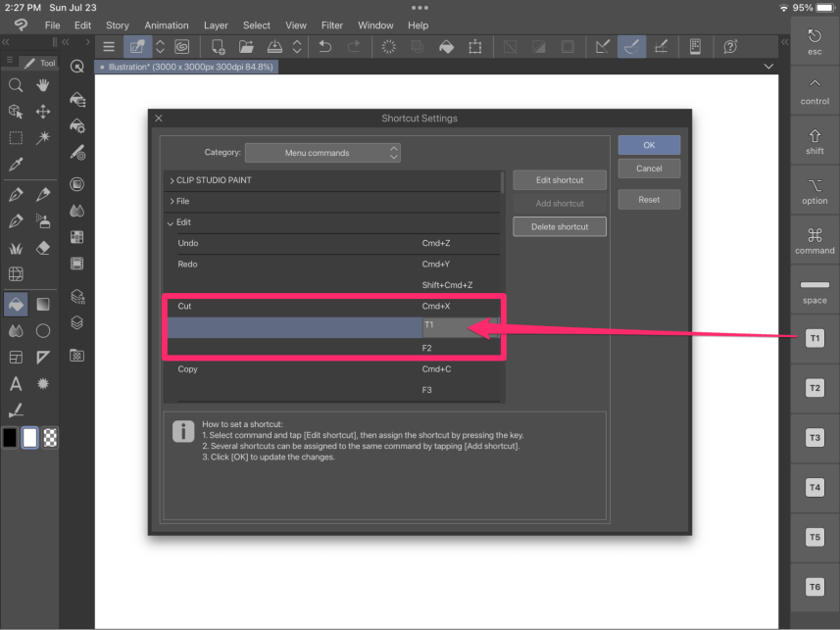This screenshot has height=630, width=840.
Task: Select the Zoom magnifier tool
Action: pyautogui.click(x=16, y=85)
